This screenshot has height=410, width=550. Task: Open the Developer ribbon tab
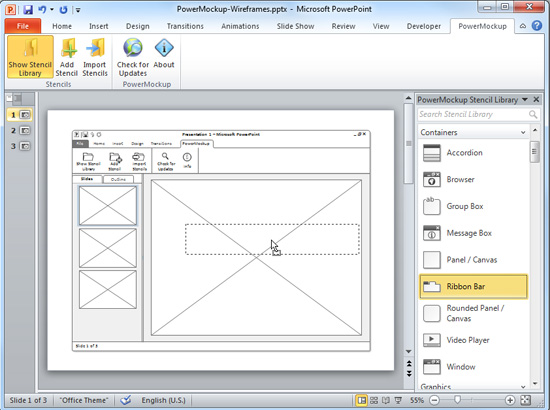424,26
